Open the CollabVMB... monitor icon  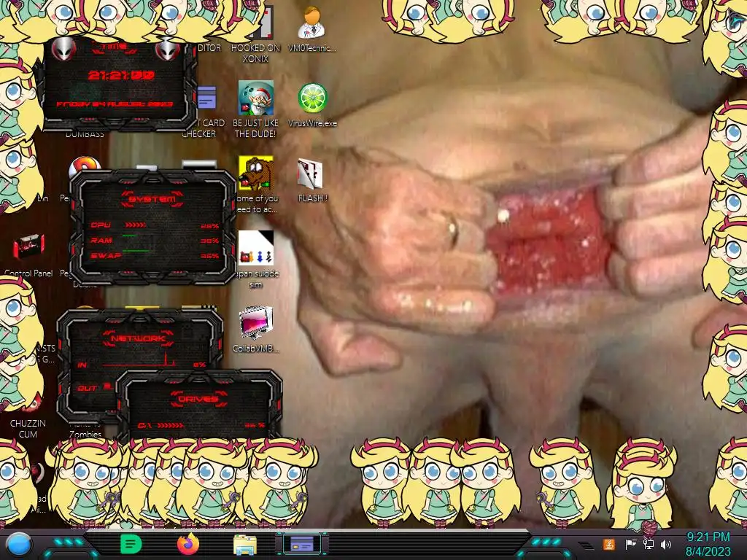coord(256,329)
